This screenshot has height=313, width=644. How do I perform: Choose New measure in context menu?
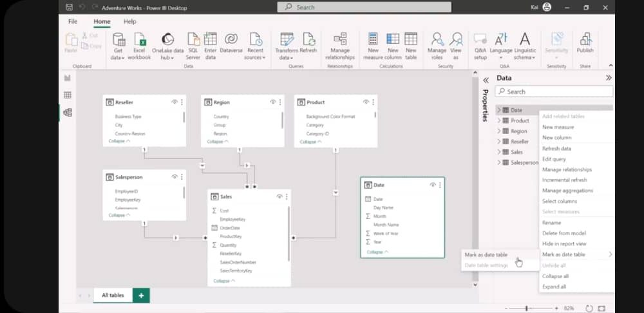tap(558, 127)
